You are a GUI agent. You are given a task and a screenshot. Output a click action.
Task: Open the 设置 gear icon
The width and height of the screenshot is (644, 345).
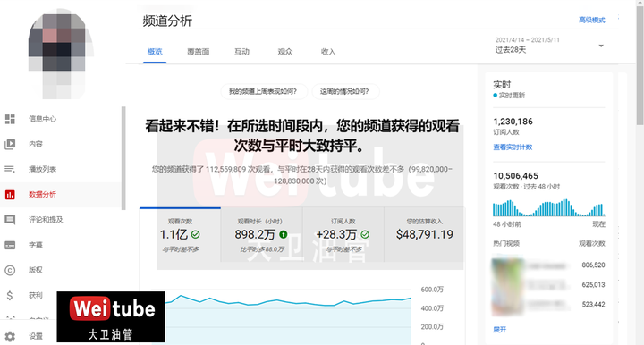10,336
